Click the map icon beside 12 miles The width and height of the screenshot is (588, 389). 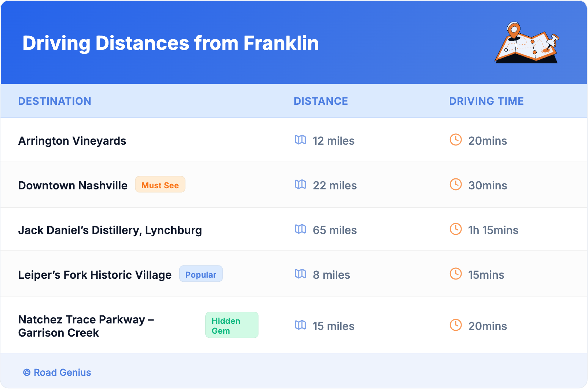pyautogui.click(x=300, y=140)
